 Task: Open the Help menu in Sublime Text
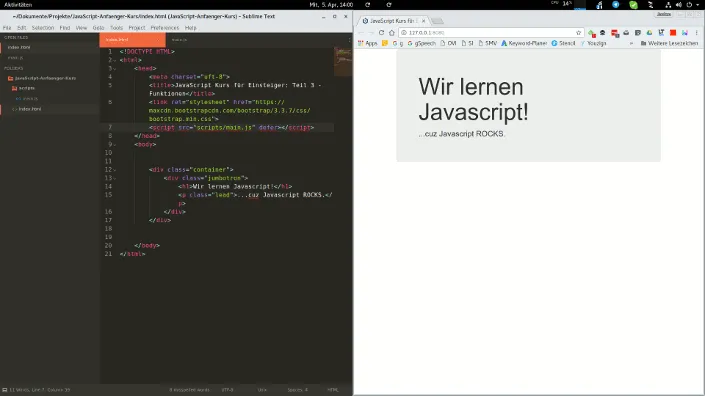[x=191, y=28]
